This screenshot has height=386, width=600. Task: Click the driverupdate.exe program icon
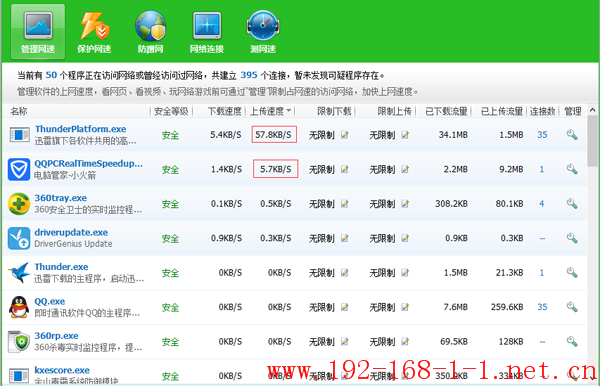19,238
